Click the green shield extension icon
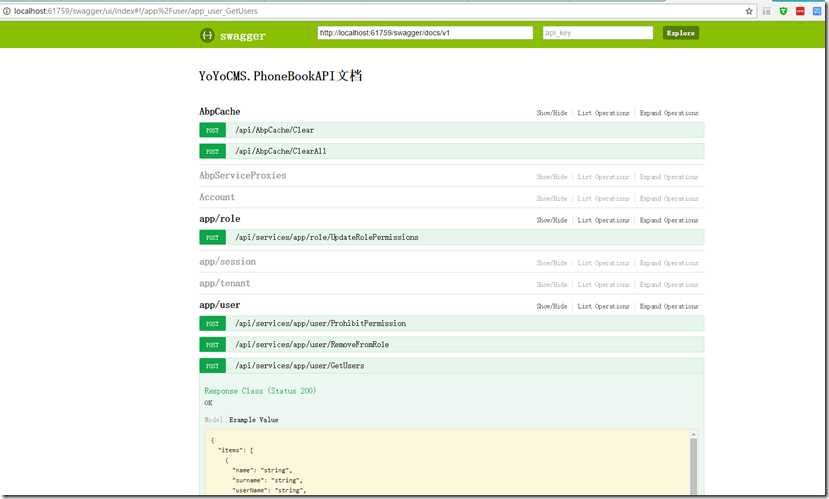Screen dimensions: 829x499 pos(783,11)
